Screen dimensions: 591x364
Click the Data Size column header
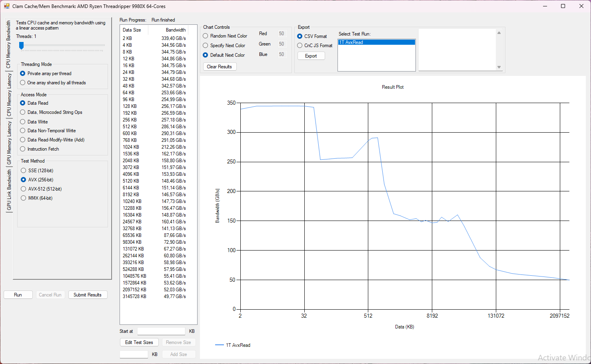(x=134, y=30)
